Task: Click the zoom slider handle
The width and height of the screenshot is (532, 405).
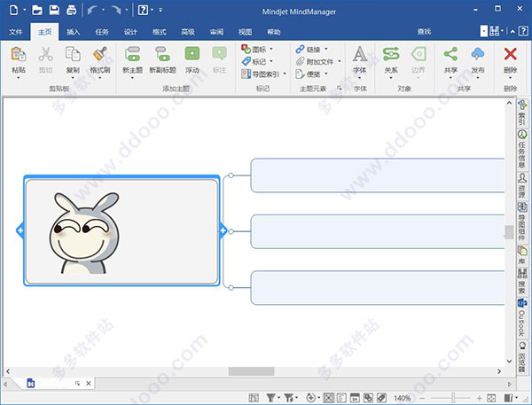Action: click(x=453, y=398)
